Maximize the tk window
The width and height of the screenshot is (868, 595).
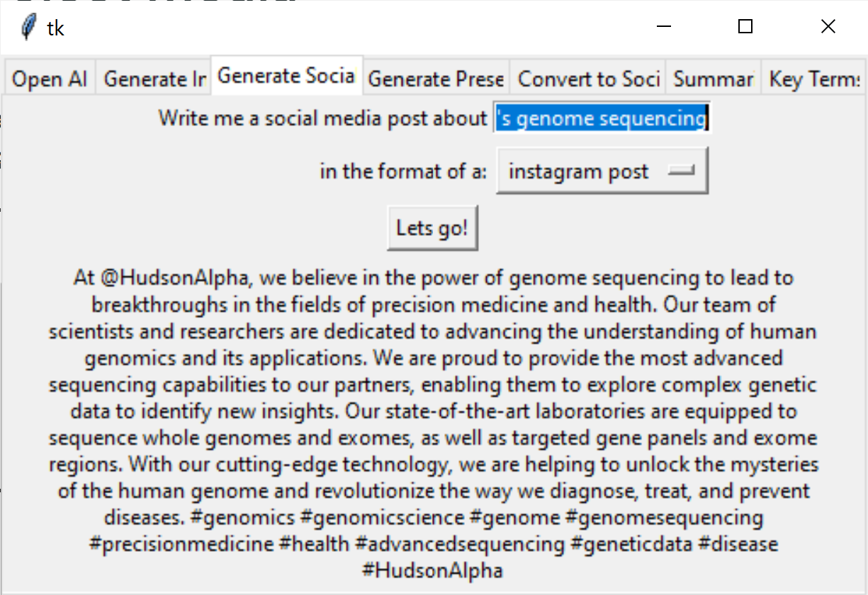click(745, 27)
